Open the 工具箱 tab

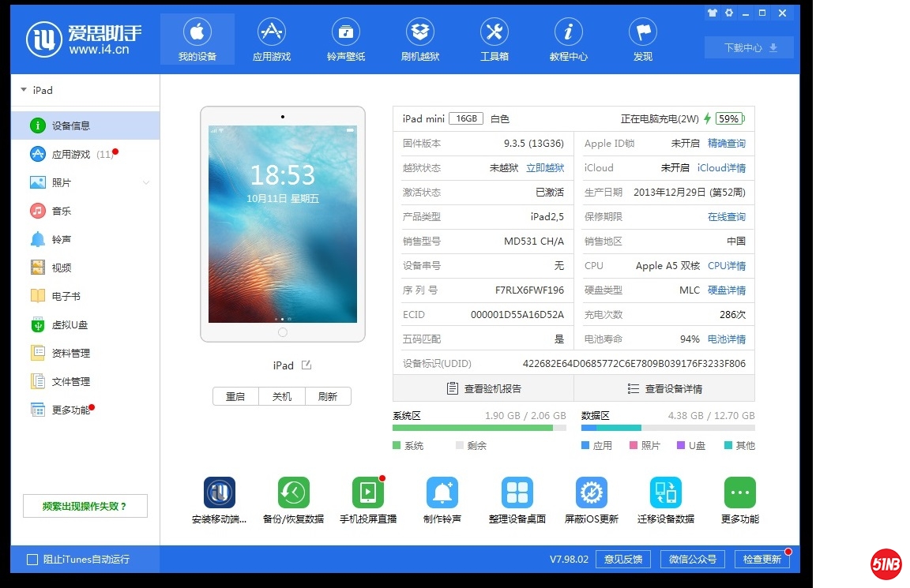point(494,39)
